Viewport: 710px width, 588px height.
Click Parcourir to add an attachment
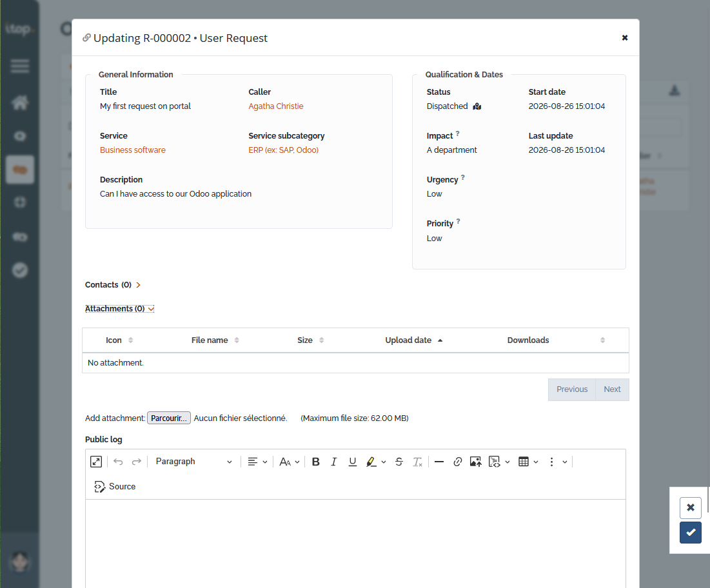[x=169, y=418]
